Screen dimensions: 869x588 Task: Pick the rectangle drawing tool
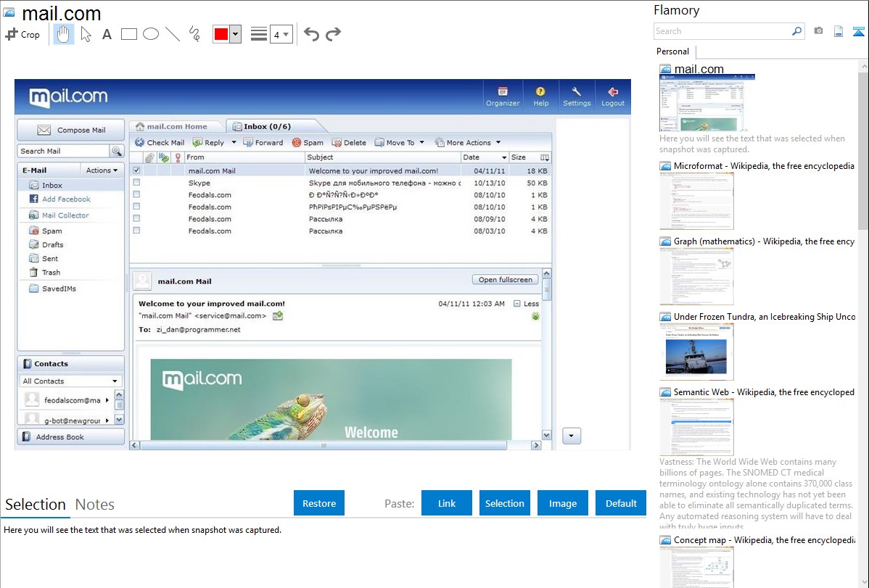tap(128, 34)
